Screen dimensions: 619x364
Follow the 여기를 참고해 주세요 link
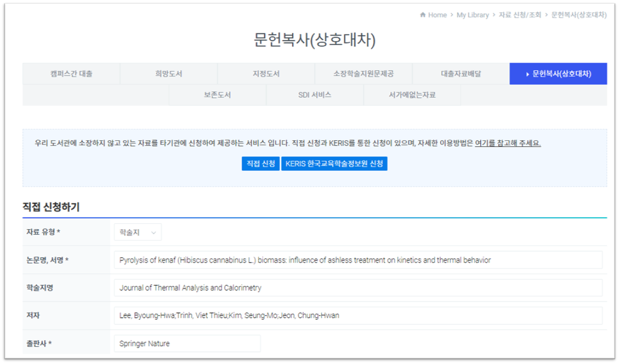(x=507, y=143)
